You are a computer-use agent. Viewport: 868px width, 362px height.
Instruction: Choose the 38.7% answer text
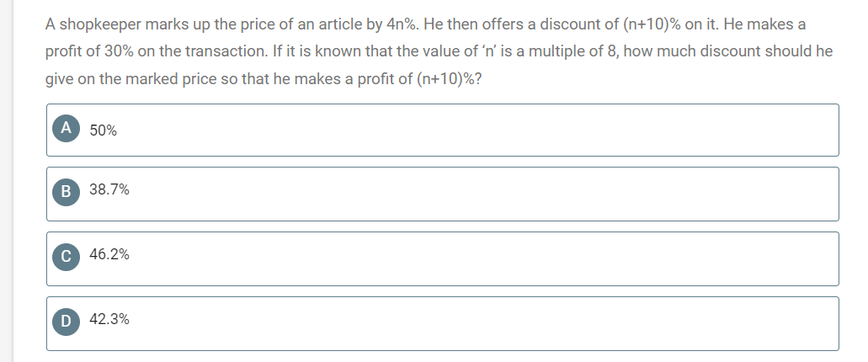[x=109, y=190]
